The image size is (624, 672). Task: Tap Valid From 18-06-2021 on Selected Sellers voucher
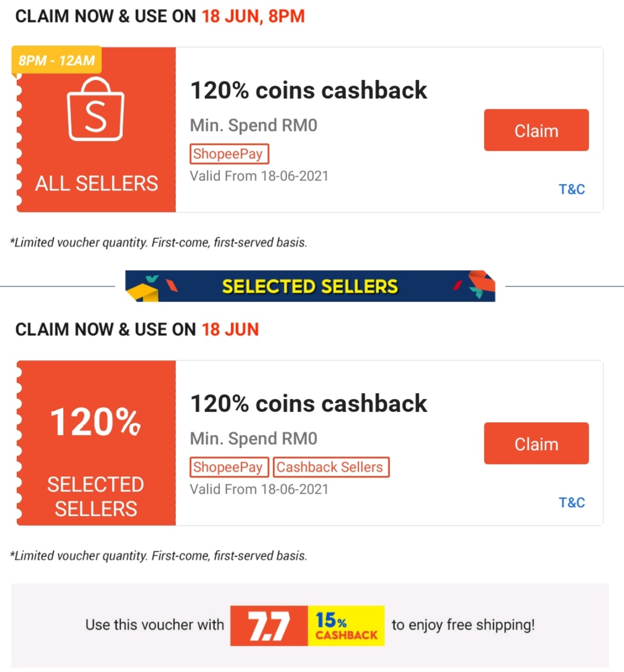[x=259, y=489]
